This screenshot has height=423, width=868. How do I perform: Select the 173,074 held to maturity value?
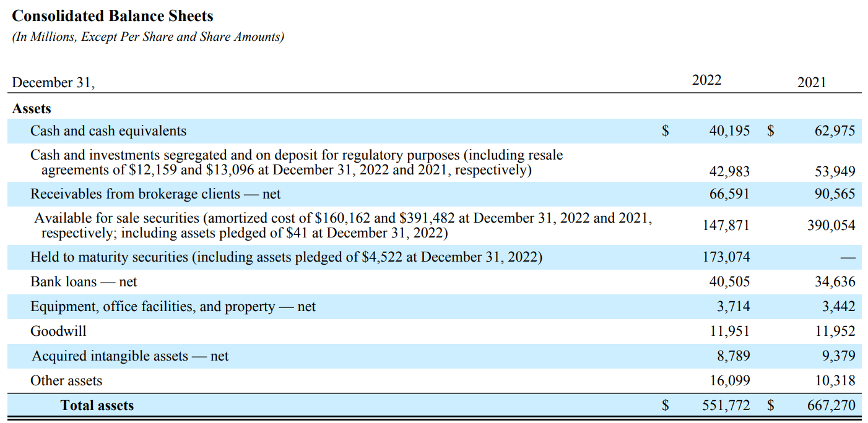pyautogui.click(x=726, y=257)
